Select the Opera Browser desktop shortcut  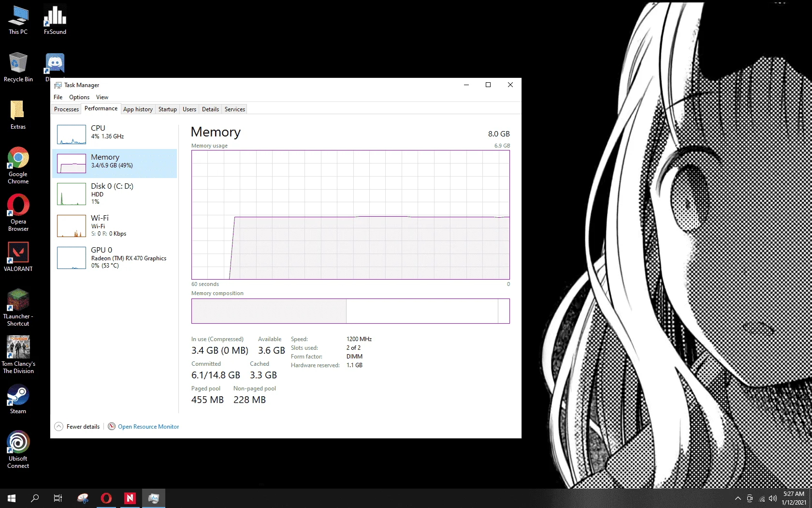click(x=18, y=213)
